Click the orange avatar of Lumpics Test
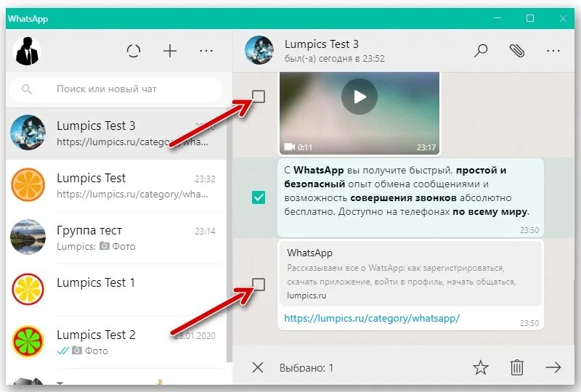This screenshot has width=581, height=392. [x=28, y=185]
